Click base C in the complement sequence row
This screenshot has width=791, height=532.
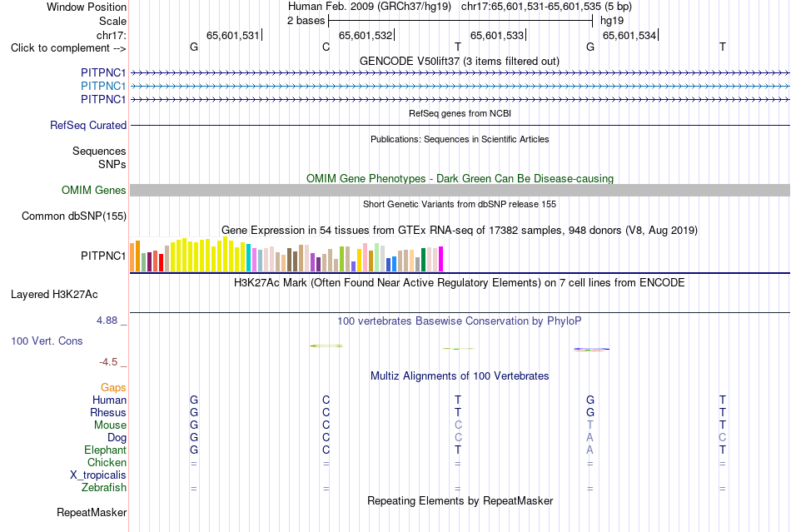326,47
